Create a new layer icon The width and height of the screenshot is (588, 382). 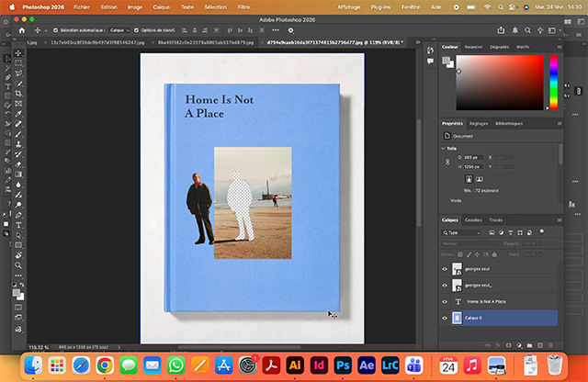click(540, 345)
